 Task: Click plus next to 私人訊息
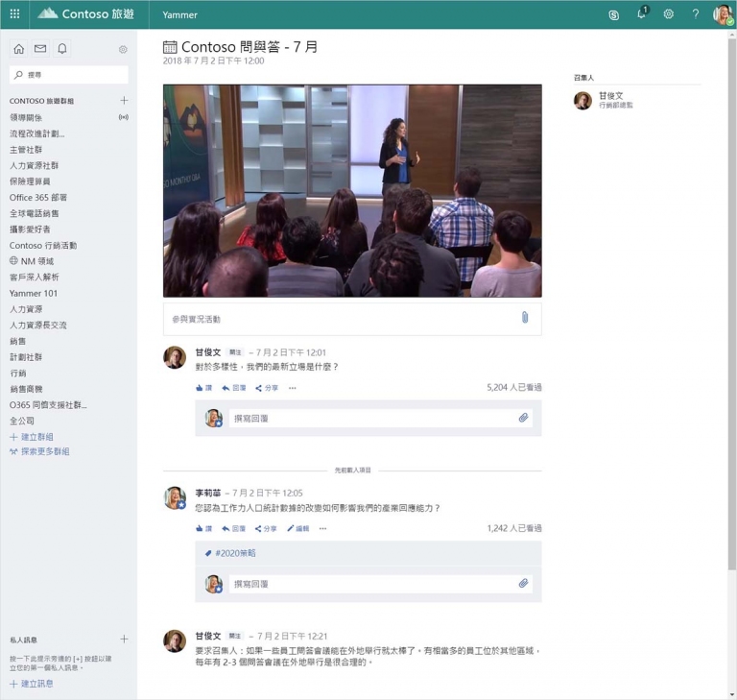124,639
